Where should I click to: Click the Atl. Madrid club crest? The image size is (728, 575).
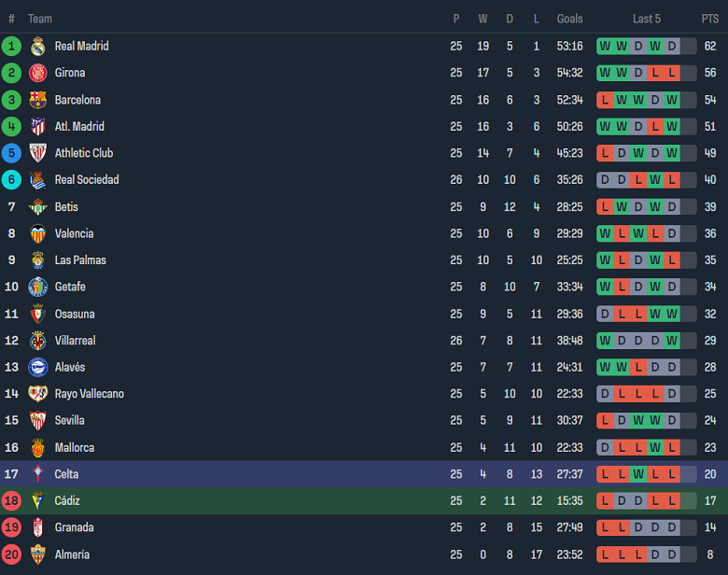point(37,127)
